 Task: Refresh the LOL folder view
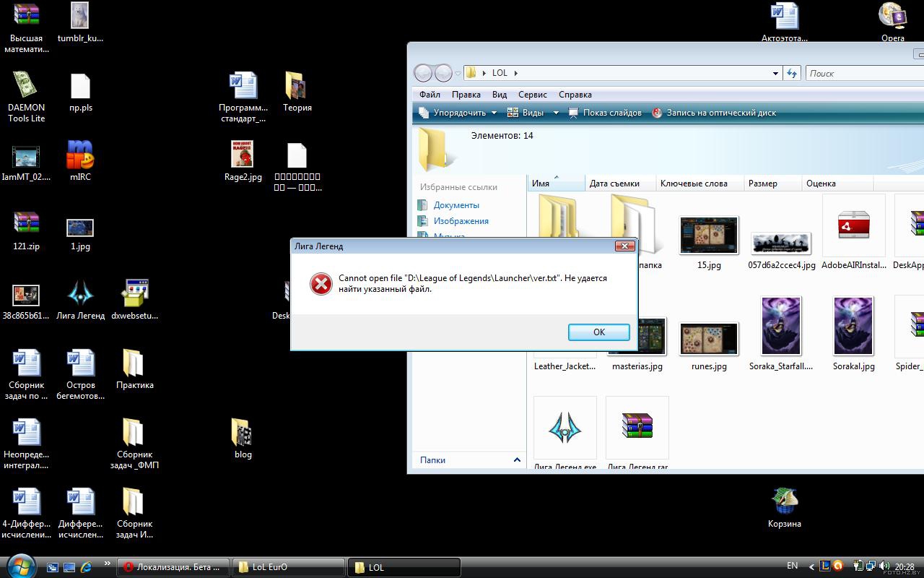(792, 73)
